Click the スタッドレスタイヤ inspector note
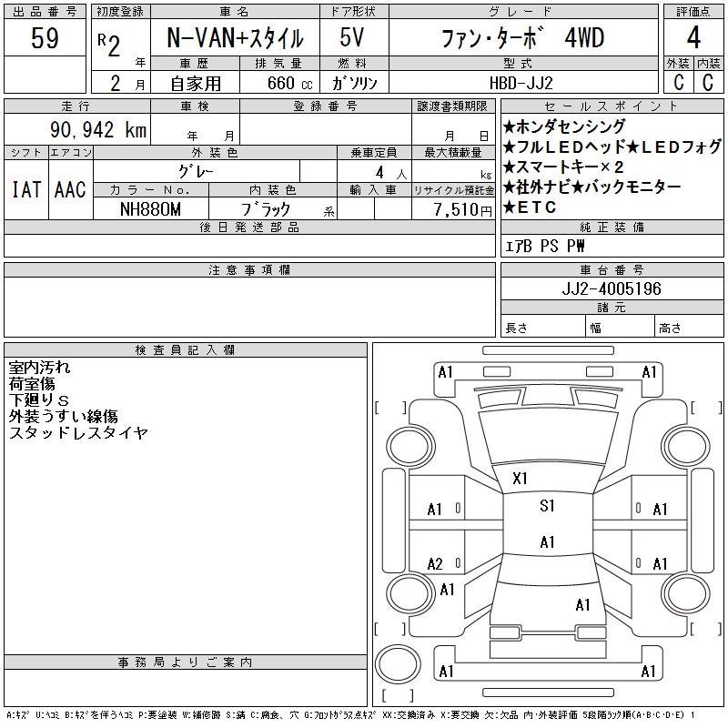728x728 pixels. click(78, 433)
